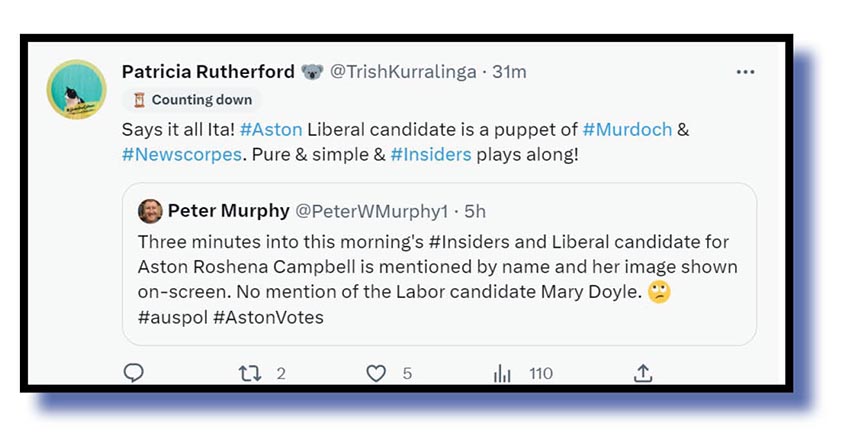Click the #Insiders hashtag in the main tweet
The width and height of the screenshot is (850, 436).
point(430,155)
